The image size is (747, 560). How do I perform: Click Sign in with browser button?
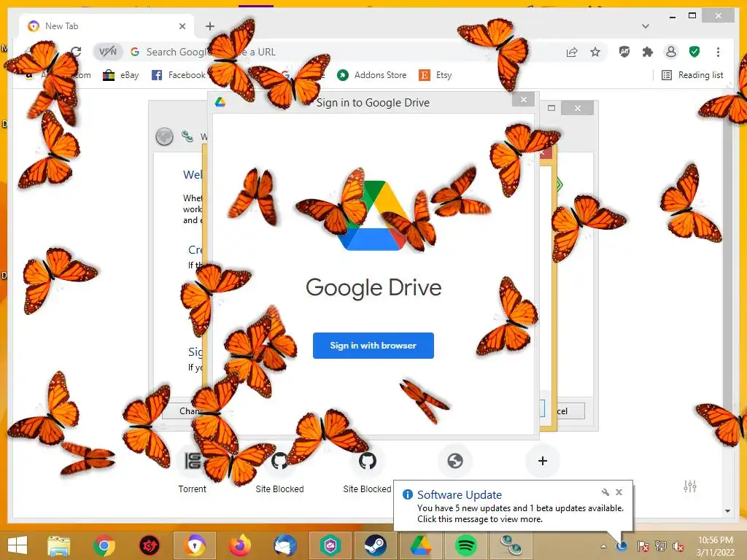pyautogui.click(x=373, y=345)
